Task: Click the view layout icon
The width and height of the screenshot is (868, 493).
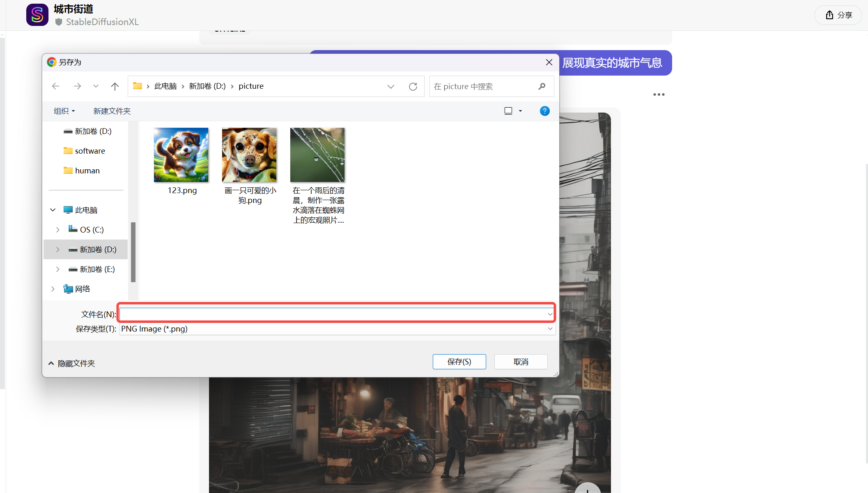Action: (508, 111)
